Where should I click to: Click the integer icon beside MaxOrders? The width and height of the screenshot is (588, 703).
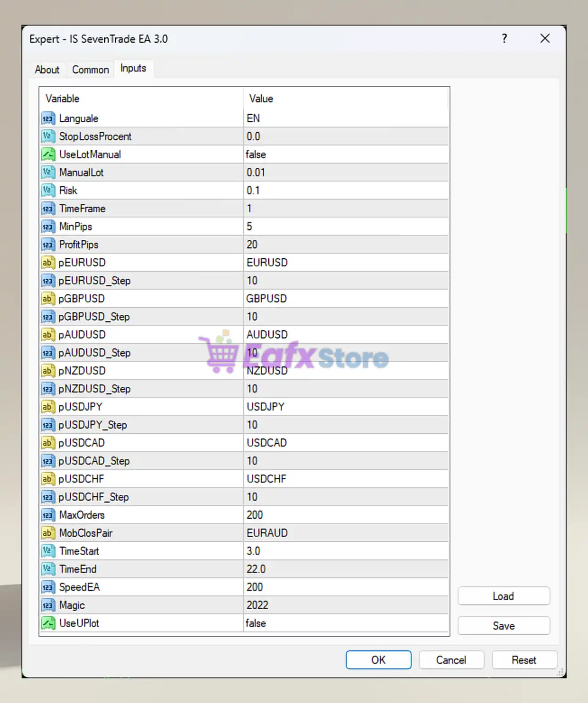click(48, 515)
